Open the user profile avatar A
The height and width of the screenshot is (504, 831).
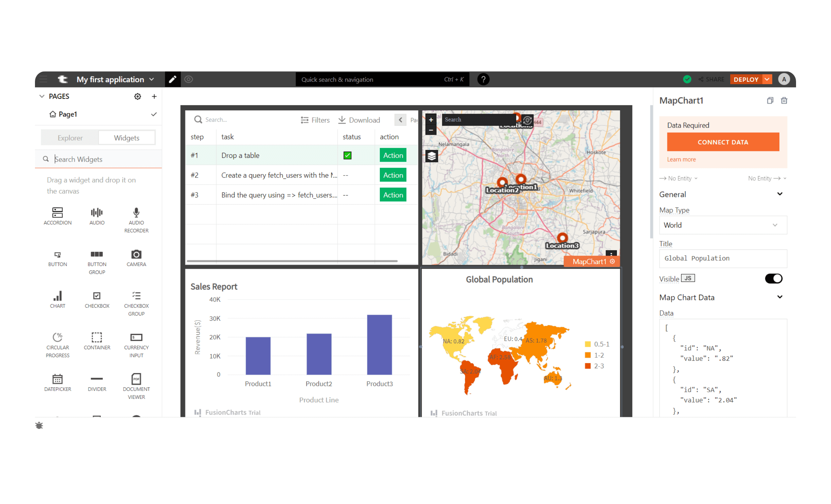784,79
